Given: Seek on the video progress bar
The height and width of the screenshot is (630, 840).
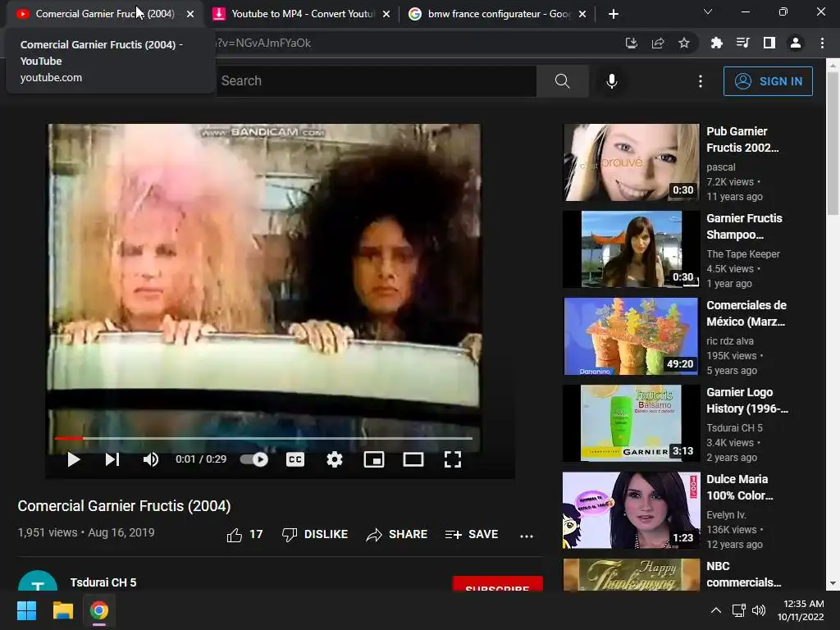Looking at the screenshot, I should [x=263, y=438].
